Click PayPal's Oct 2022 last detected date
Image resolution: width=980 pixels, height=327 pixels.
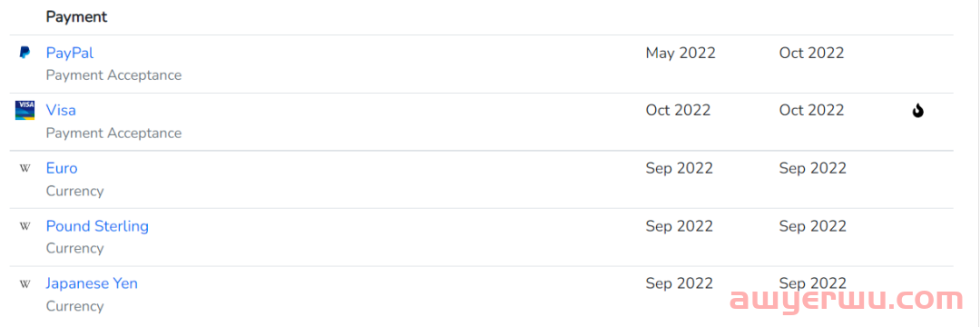[x=811, y=54]
